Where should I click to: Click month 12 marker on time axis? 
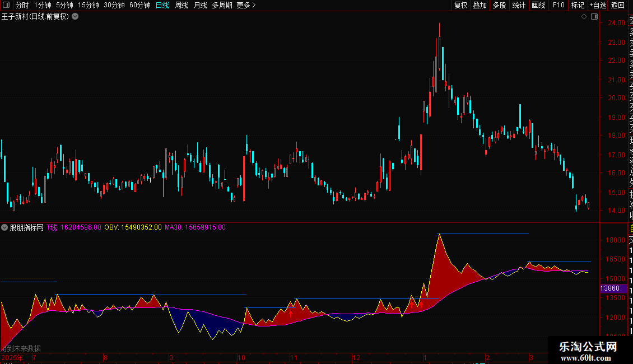(x=356, y=357)
